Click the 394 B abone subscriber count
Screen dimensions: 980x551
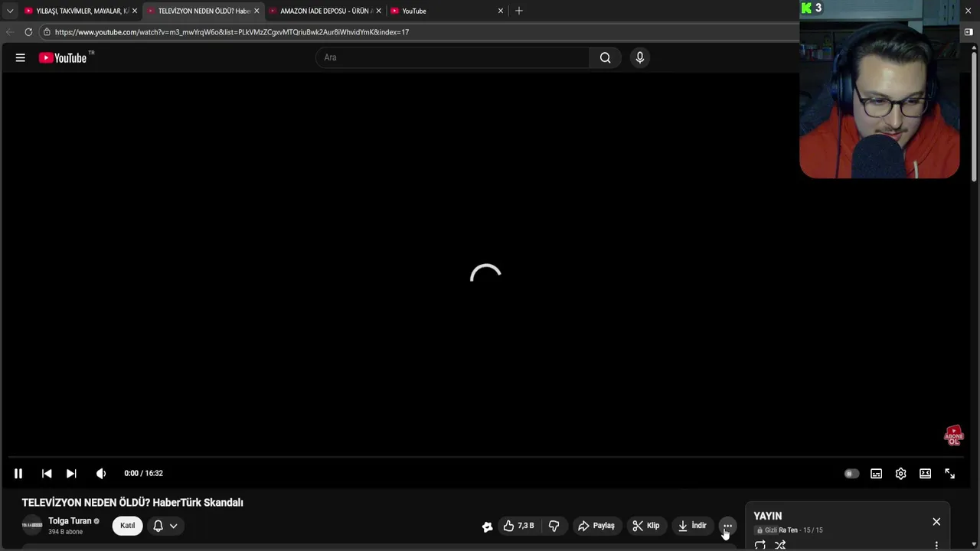(x=65, y=532)
